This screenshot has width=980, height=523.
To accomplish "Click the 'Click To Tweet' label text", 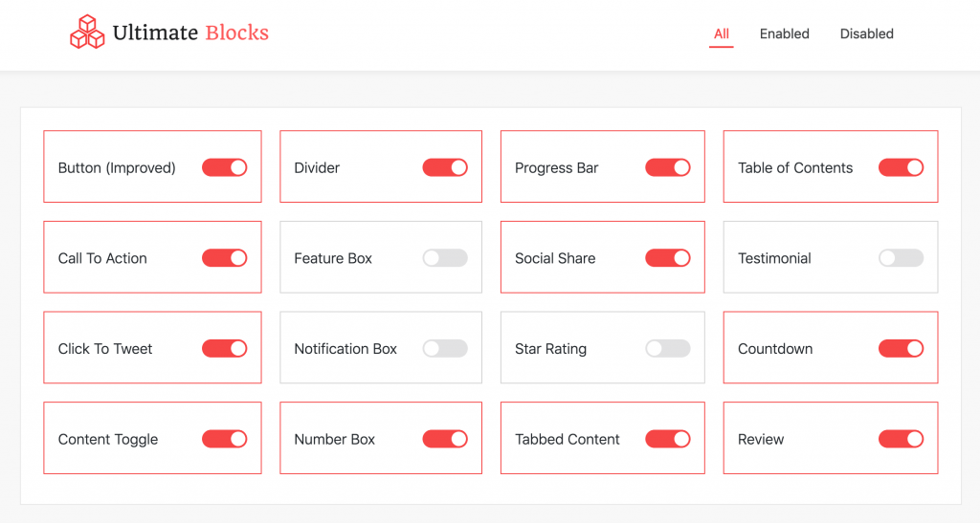I will coord(105,349).
